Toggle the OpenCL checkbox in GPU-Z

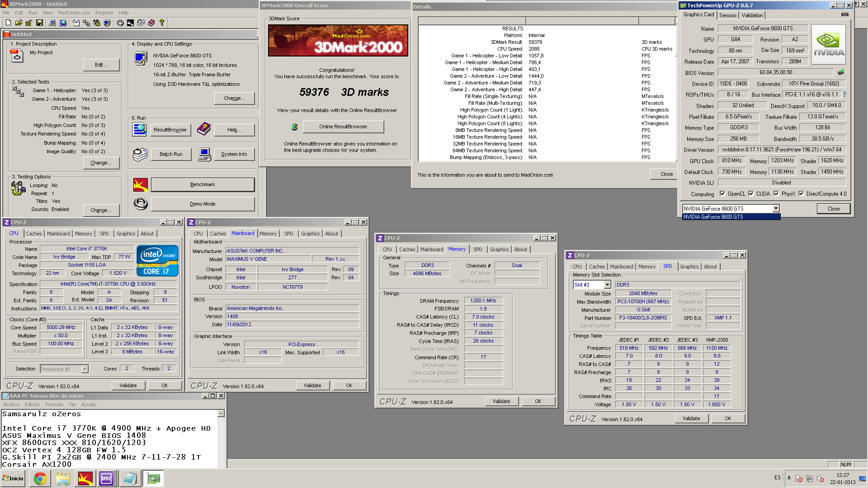point(722,194)
